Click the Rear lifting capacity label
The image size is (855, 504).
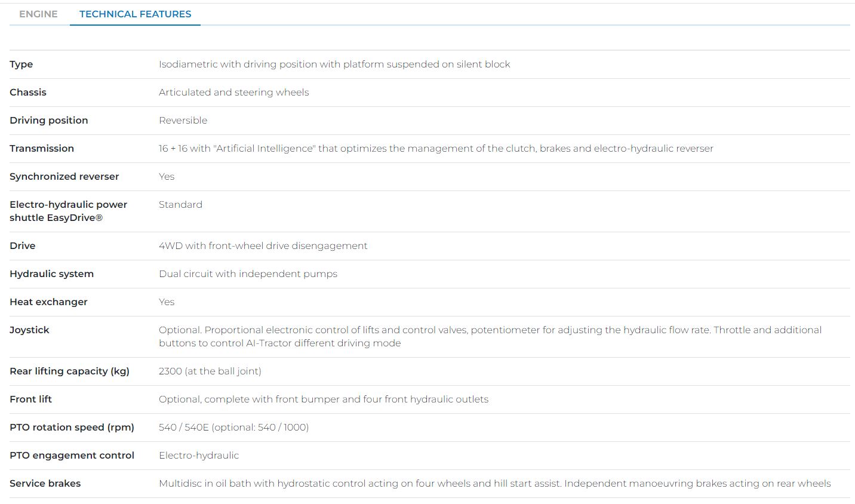(69, 371)
